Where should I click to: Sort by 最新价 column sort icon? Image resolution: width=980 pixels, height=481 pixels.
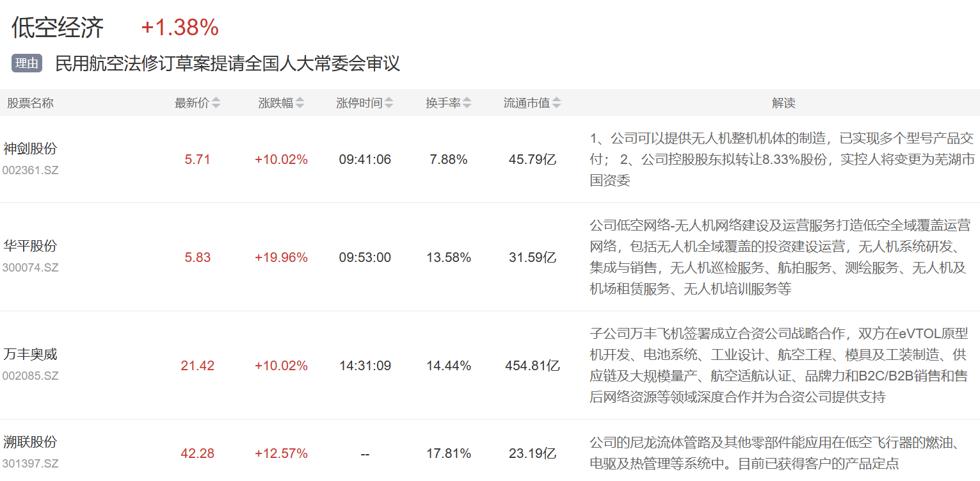pos(216,103)
